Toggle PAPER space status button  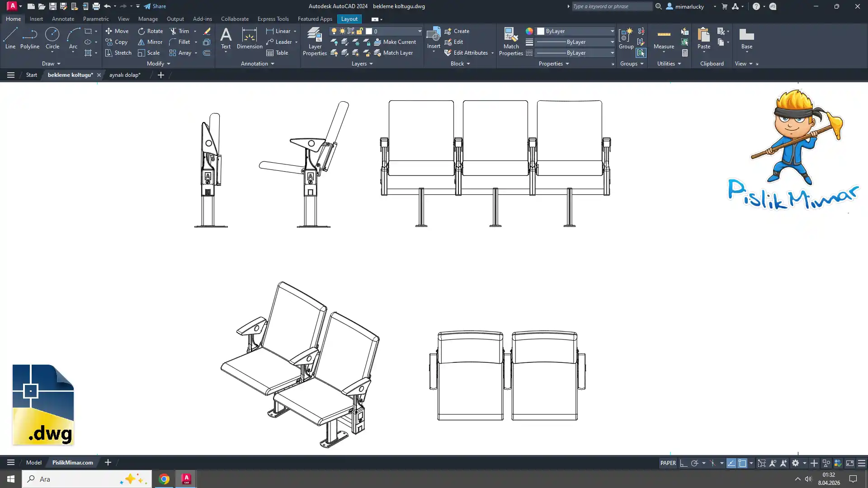point(668,463)
